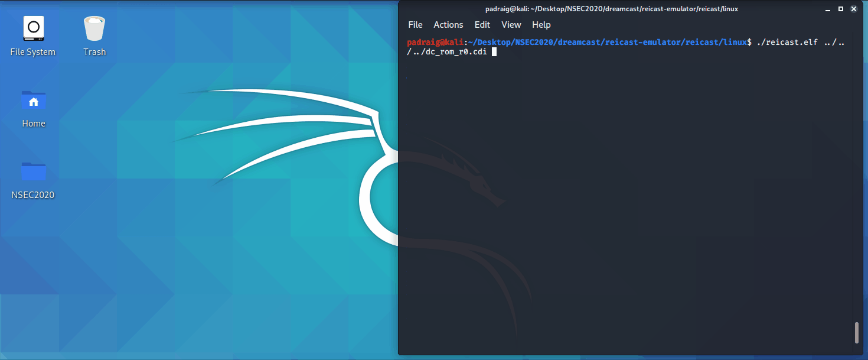Open the View menu in terminal
The width and height of the screenshot is (868, 360).
point(511,25)
